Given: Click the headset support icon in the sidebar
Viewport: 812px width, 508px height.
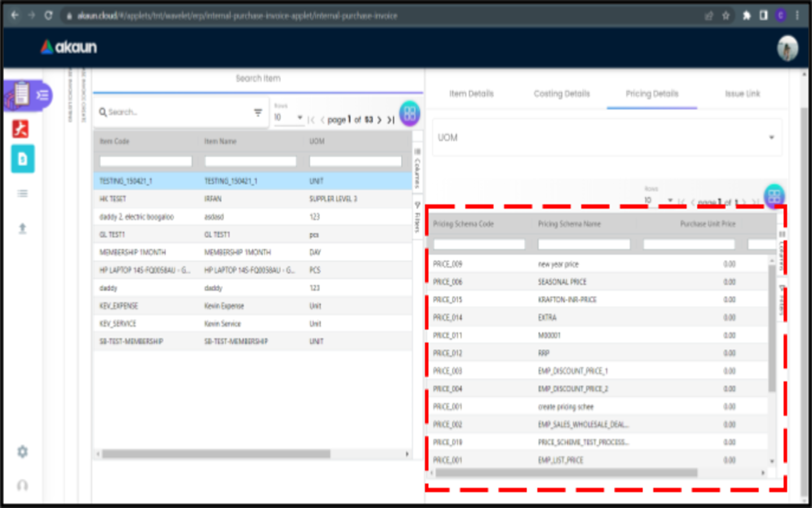Looking at the screenshot, I should (x=23, y=485).
